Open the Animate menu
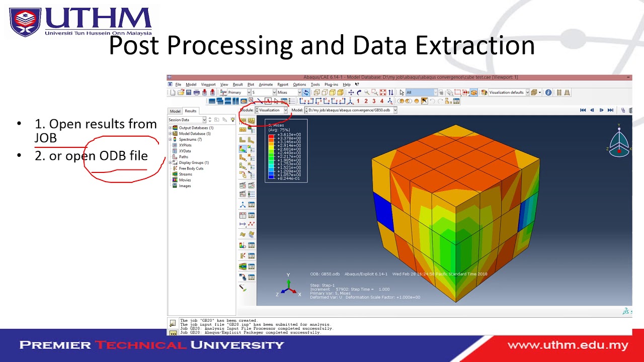 266,84
